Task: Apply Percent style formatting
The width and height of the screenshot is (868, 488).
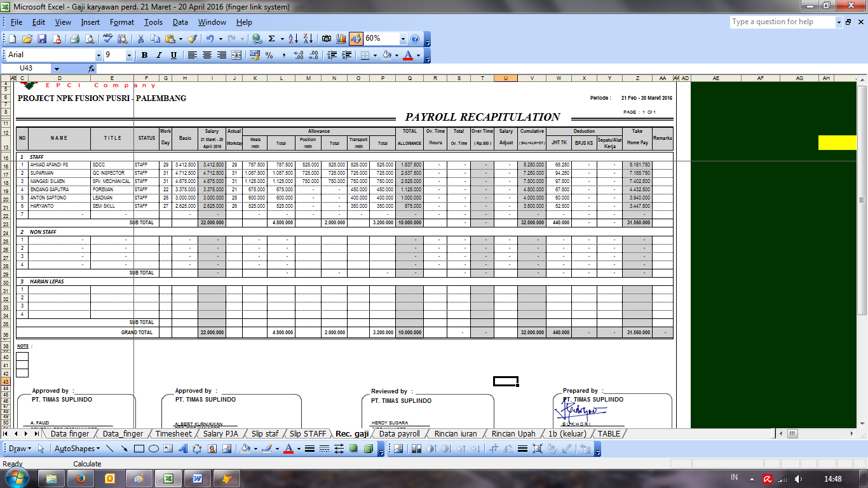Action: (269, 55)
